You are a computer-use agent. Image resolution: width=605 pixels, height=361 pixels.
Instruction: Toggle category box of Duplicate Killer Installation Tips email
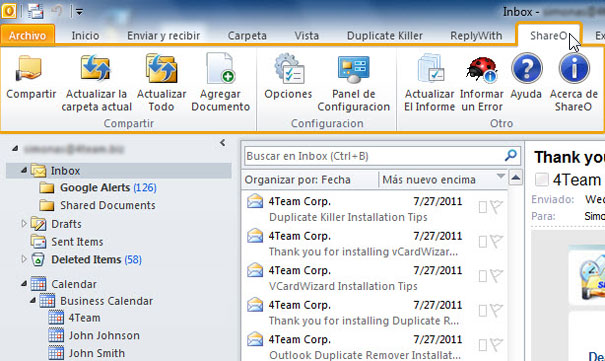[483, 207]
